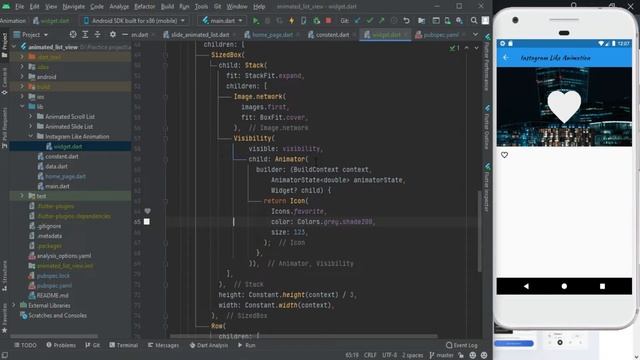The image size is (640, 360).
Task: Click the Git push arrow icon
Action: pyautogui.click(x=381, y=20)
